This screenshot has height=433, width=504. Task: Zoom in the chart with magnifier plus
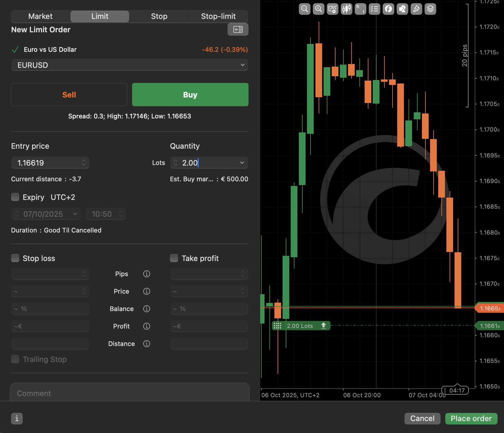pos(318,9)
